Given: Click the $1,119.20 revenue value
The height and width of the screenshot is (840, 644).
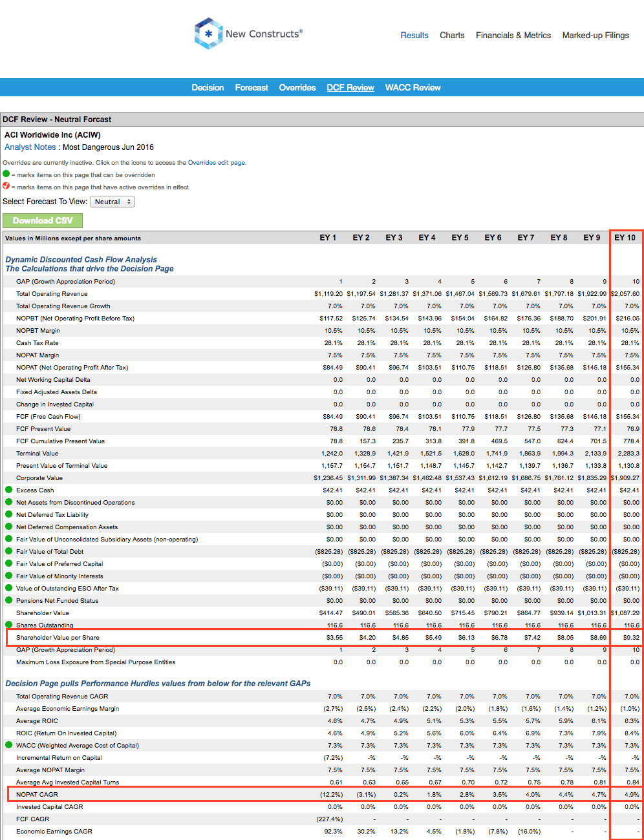Looking at the screenshot, I should 328,294.
